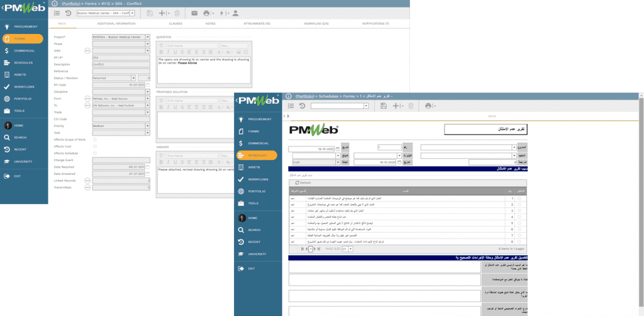Open the page size dropdown in the grid pager
This screenshot has height=316, width=644.
tap(350, 249)
